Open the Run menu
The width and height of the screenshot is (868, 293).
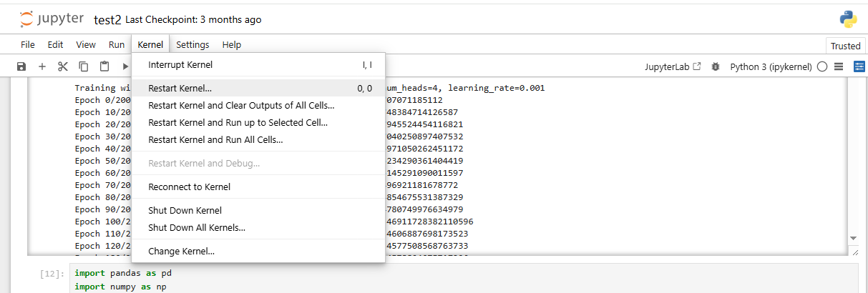(x=117, y=44)
